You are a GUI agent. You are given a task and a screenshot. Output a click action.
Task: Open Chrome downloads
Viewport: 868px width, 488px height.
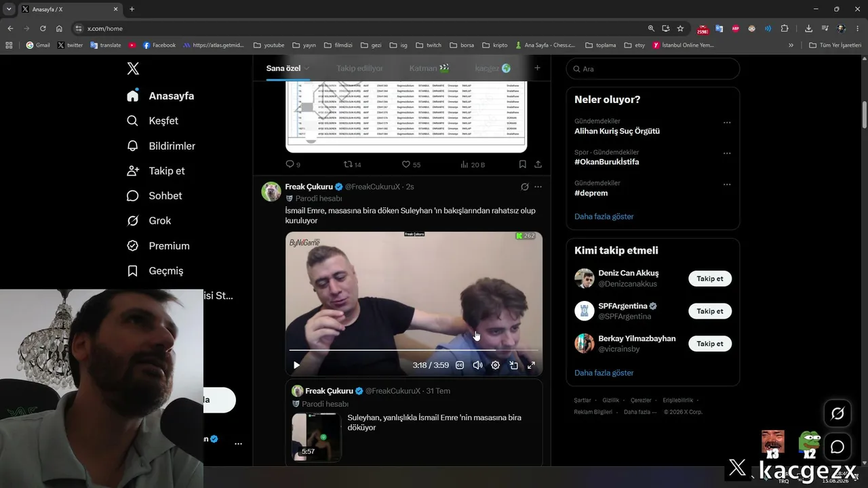(808, 28)
